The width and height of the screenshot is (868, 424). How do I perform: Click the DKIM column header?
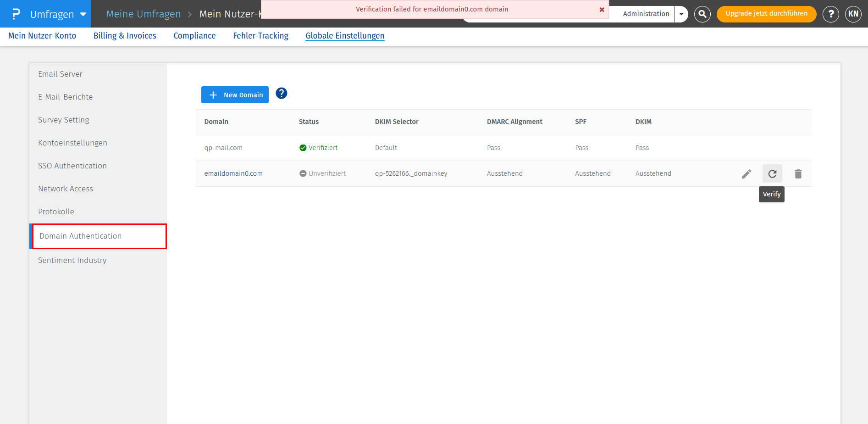tap(643, 122)
